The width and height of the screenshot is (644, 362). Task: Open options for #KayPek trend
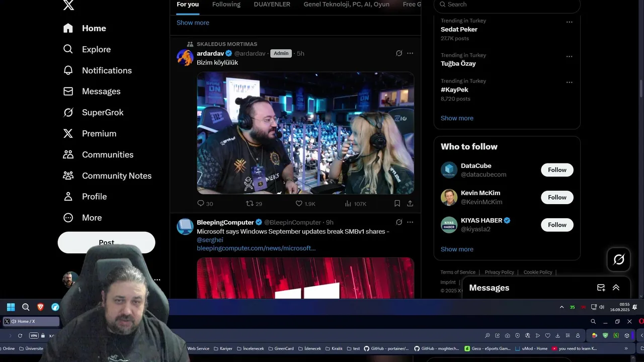(569, 82)
